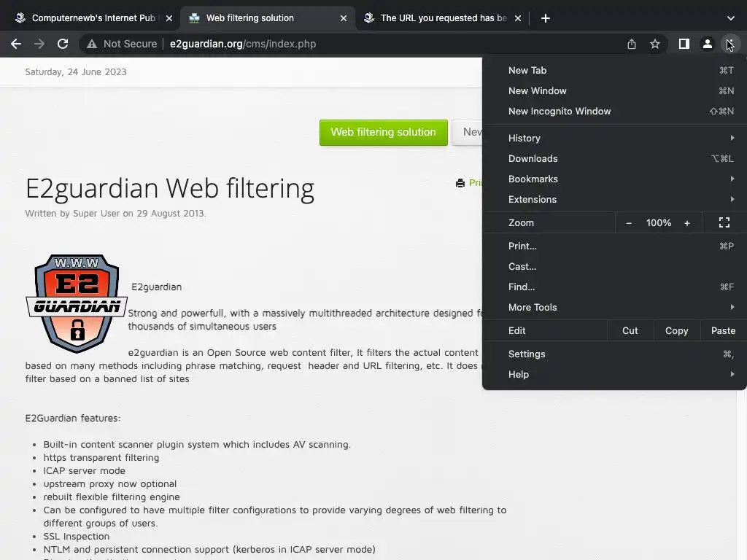The height and width of the screenshot is (560, 747).
Task: Click the E2guardian Web filtering heading
Action: [x=170, y=189]
